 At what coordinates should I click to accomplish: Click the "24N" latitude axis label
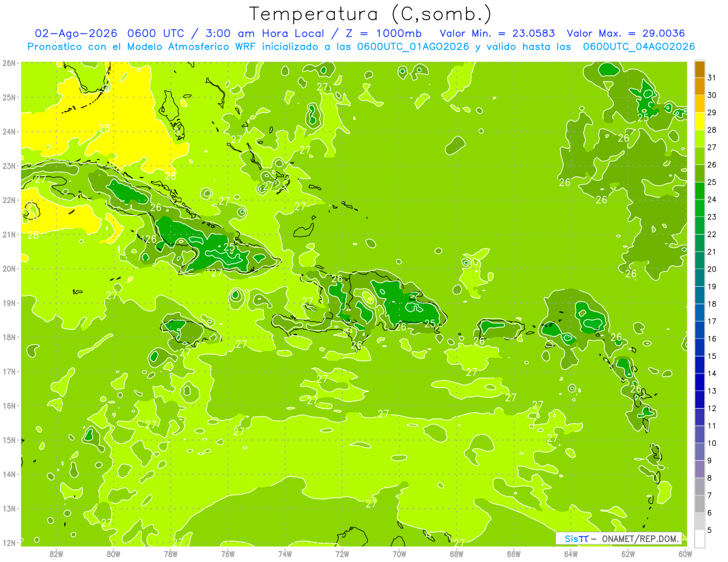pyautogui.click(x=9, y=132)
